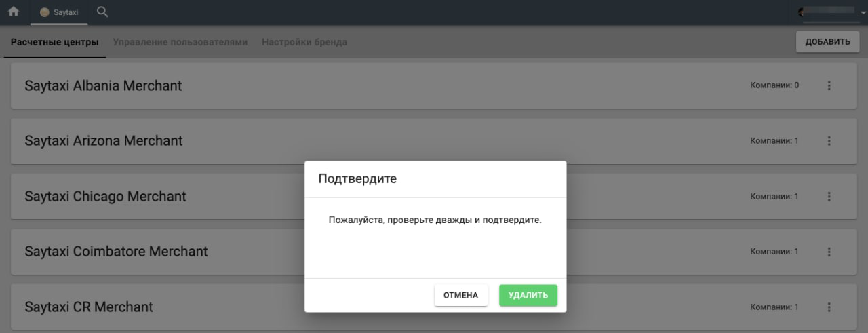
Task: Open the search magnifier icon
Action: coord(102,12)
